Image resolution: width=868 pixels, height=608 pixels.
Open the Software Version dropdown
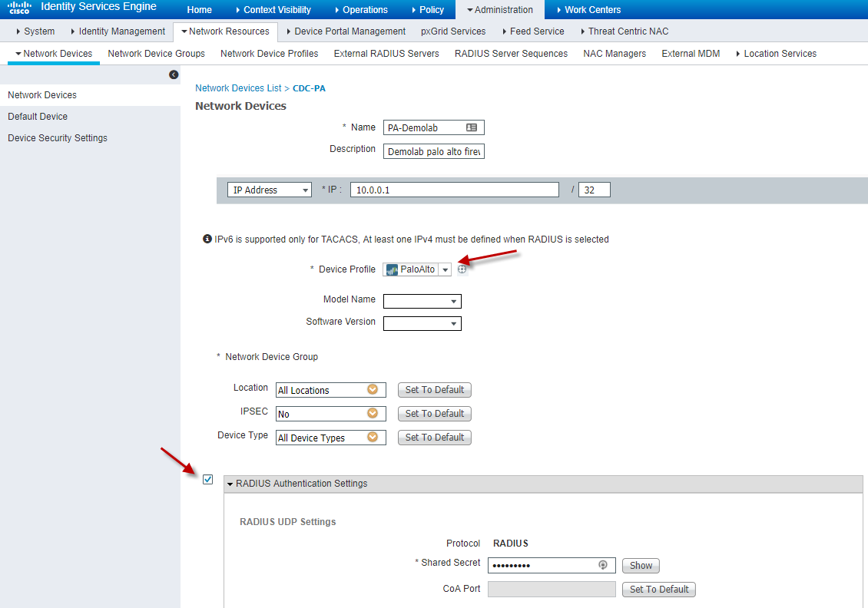coord(422,323)
